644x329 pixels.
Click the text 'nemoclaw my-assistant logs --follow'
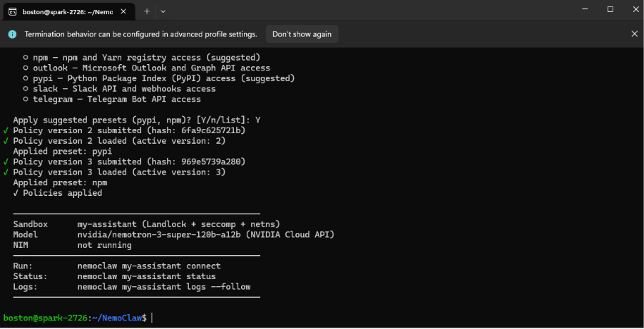[x=164, y=287]
